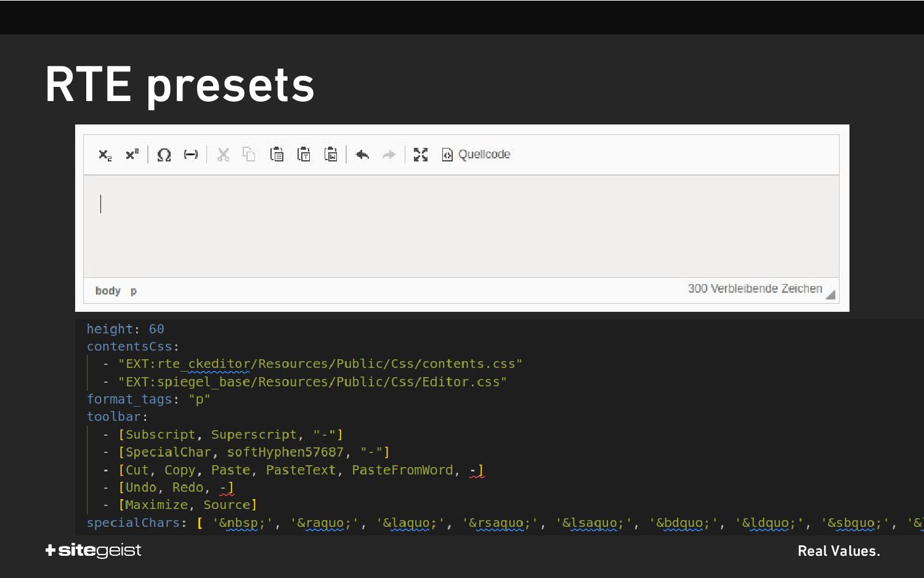Choose Paste as plain text icon
Screen dimensions: 924x578
[304, 155]
